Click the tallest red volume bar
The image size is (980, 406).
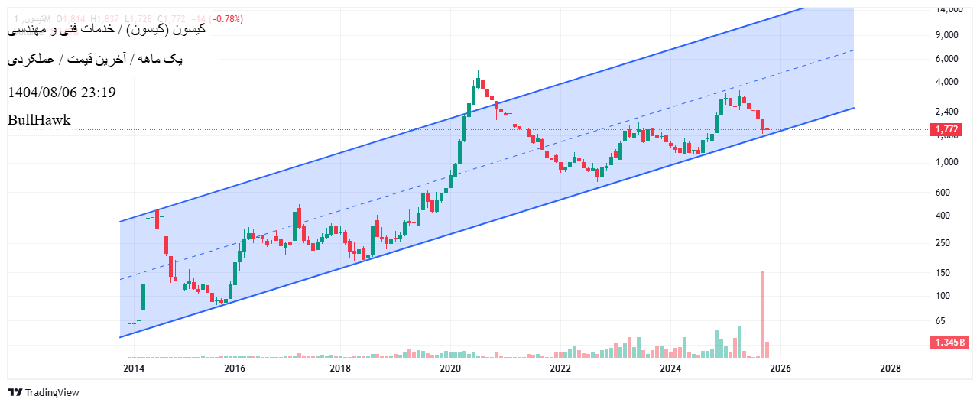[762, 313]
